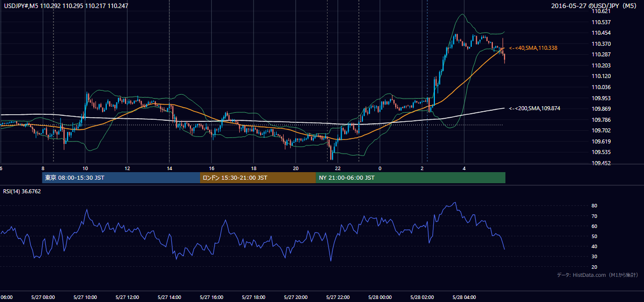Click RSI scale value 80

[595, 206]
